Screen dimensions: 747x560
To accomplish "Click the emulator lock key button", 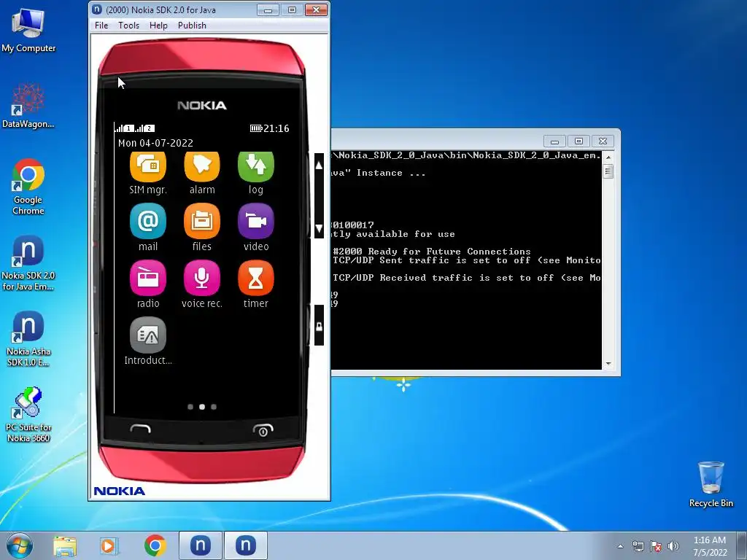I will point(320,326).
